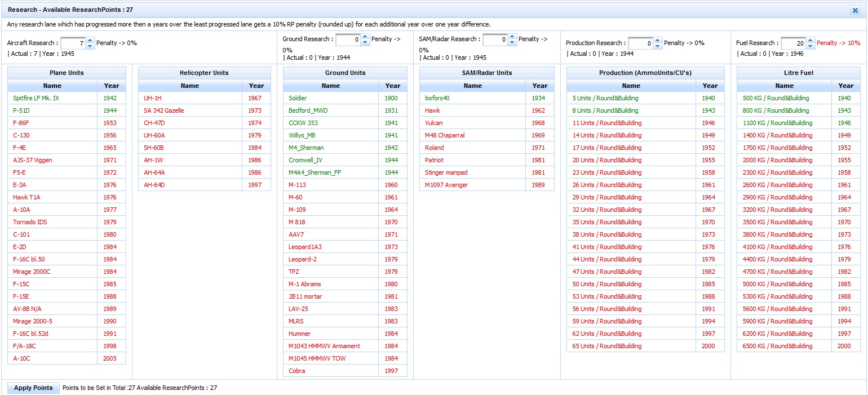Image resolution: width=868 pixels, height=395 pixels.
Task: Decrease SAM/Radar Research points with down arrow
Action: pos(512,43)
